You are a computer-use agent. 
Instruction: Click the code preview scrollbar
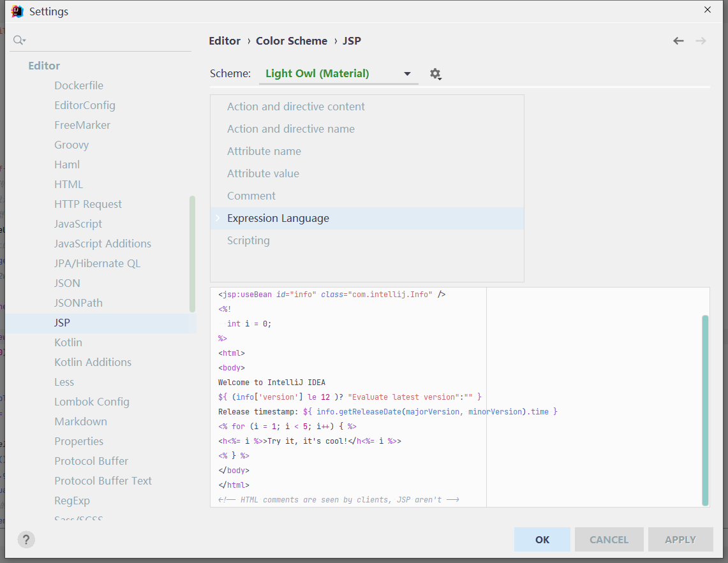(x=705, y=411)
